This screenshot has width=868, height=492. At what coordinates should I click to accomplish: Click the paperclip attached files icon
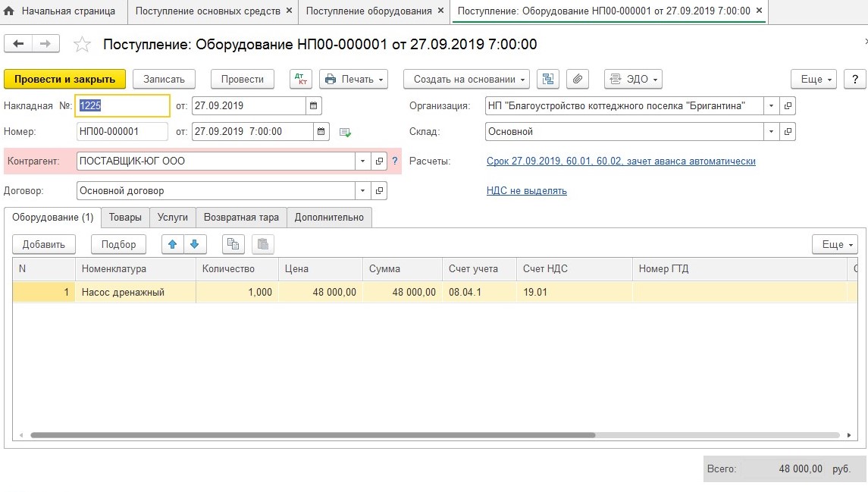(x=578, y=79)
